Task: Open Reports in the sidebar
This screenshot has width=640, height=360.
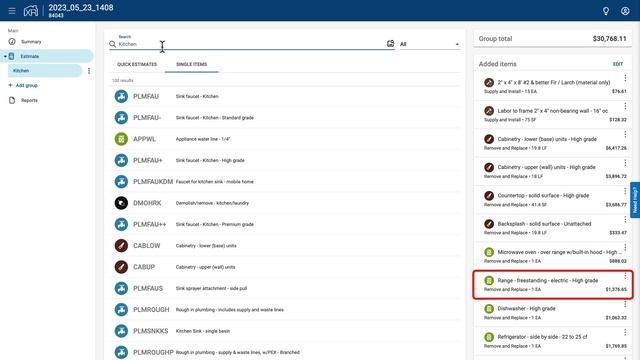Action: [29, 100]
